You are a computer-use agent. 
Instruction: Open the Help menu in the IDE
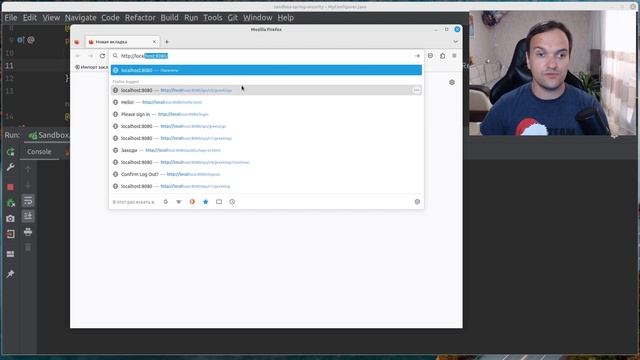[285, 18]
